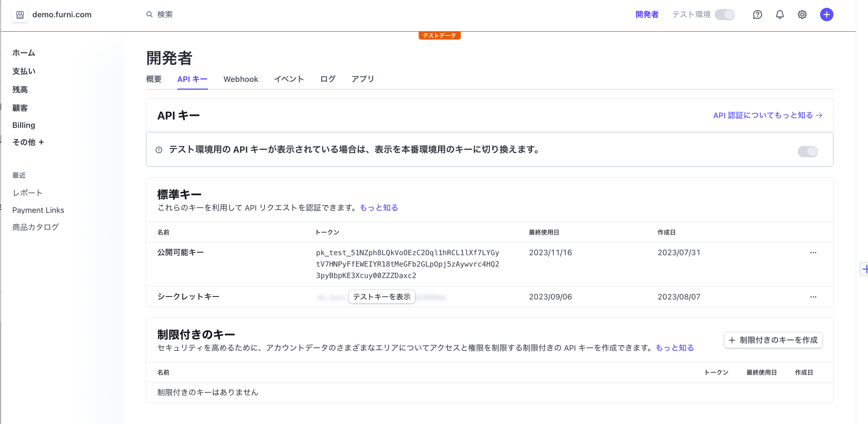868x424 pixels.
Task: Open search with the magnifier icon
Action: pyautogui.click(x=150, y=14)
